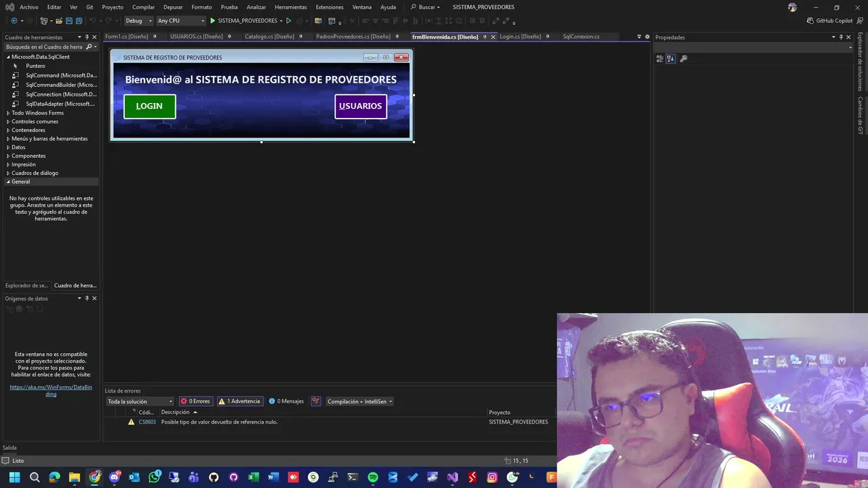
Task: Open file with the folder toolbar icon
Action: click(59, 21)
